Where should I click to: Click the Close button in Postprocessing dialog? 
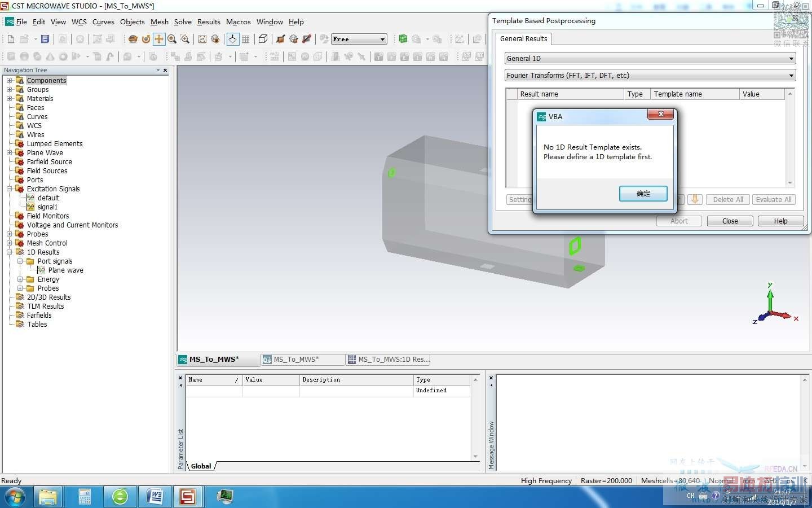pos(730,221)
